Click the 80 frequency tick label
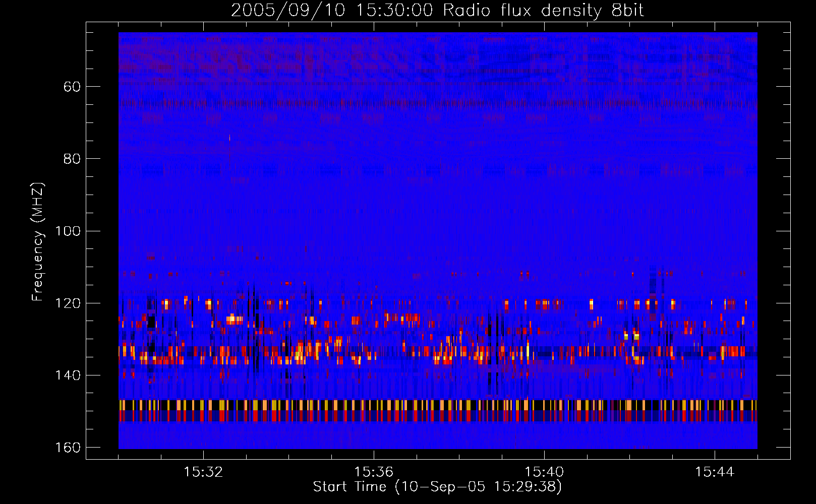Screen dimensions: 816x504 tap(72, 159)
